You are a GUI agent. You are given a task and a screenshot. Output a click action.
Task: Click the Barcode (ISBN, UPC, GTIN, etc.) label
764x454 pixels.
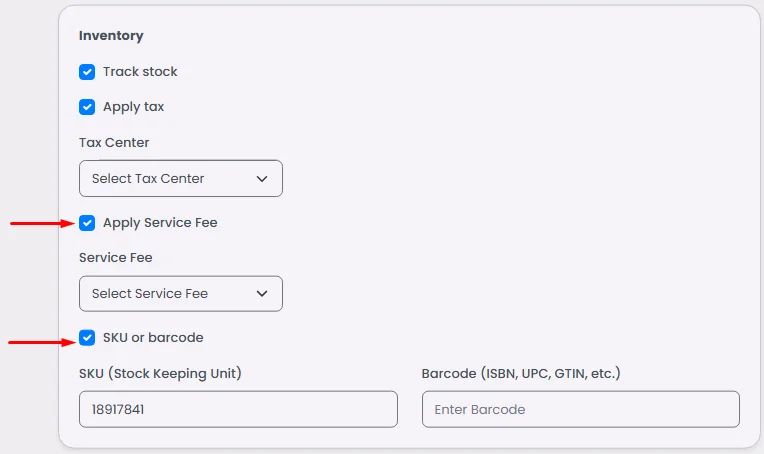coord(521,374)
